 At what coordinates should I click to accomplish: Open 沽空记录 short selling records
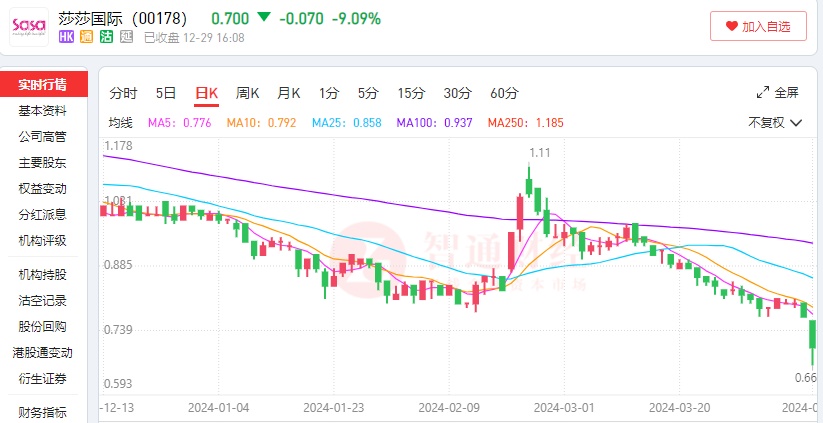click(43, 300)
